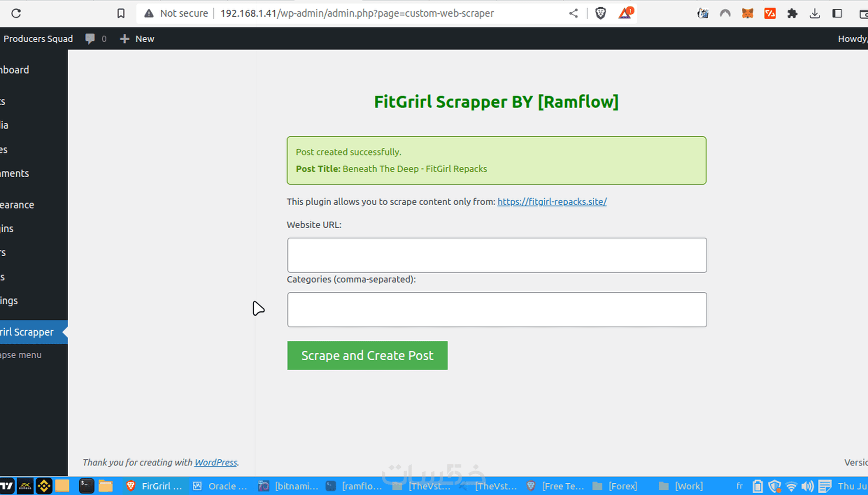Open Exness icon in taskbar
Image resolution: width=868 pixels, height=495 pixels.
tap(25, 486)
